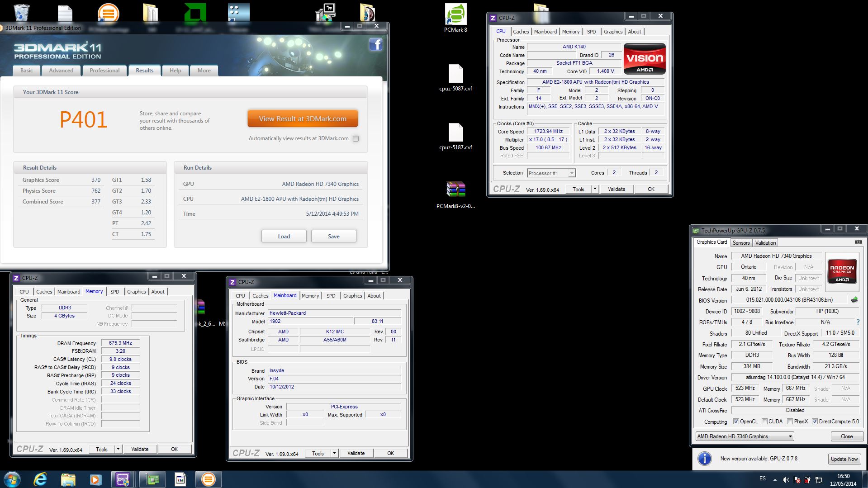This screenshot has width=868, height=488.
Task: Open the Help tab in 3DMark 11
Action: 175,71
